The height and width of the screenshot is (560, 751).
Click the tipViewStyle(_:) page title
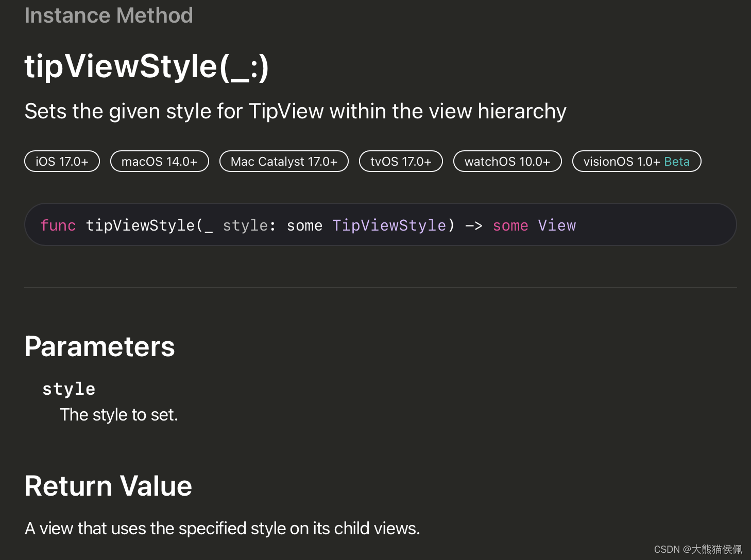[147, 67]
